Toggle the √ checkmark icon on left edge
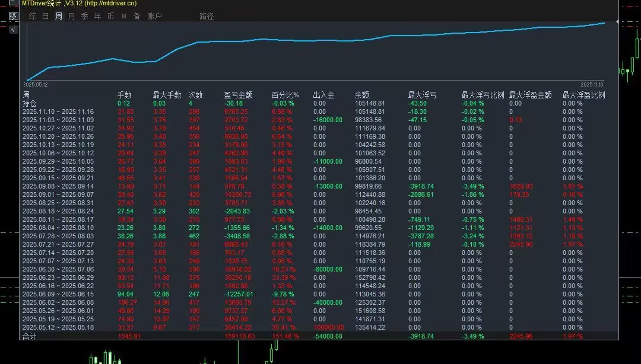This screenshot has height=364, width=641. pos(14,30)
